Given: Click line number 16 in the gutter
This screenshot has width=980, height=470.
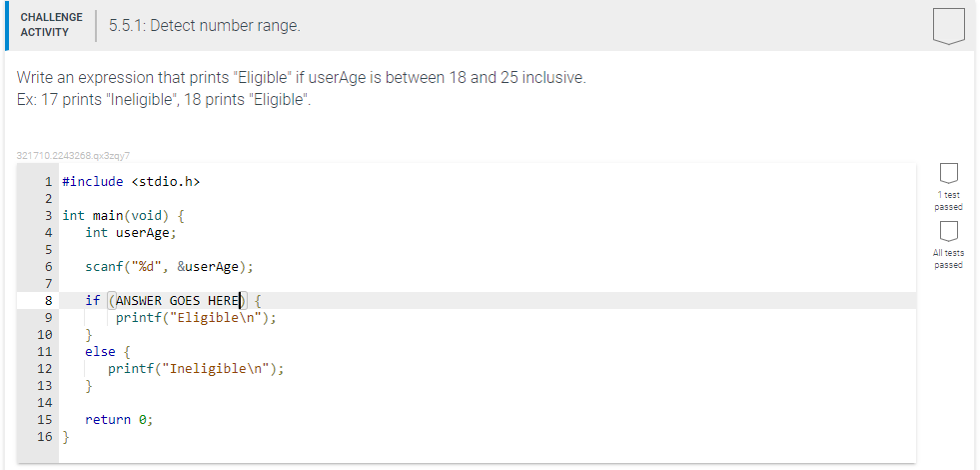Looking at the screenshot, I should [44, 437].
